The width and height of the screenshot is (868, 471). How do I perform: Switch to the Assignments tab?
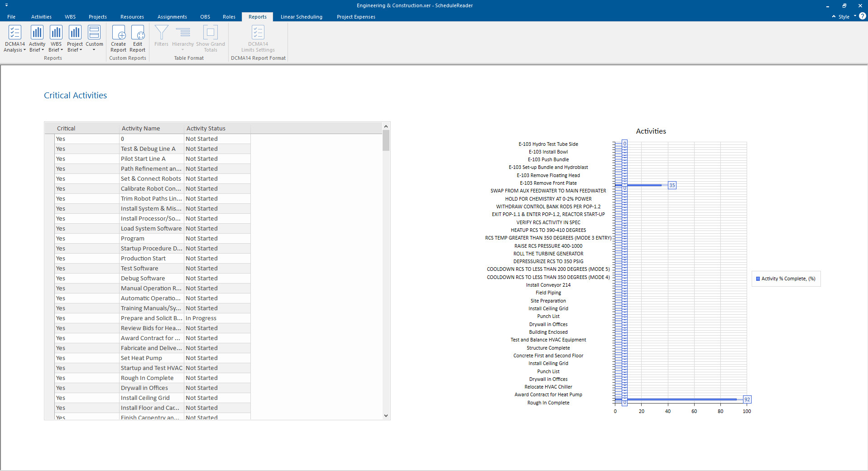point(172,17)
